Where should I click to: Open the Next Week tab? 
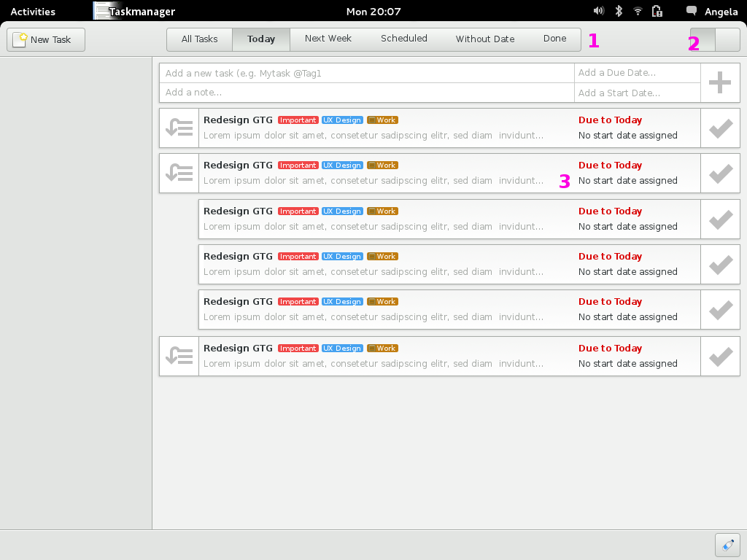tap(328, 39)
